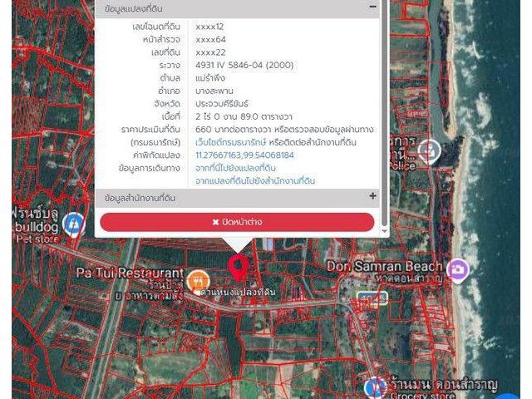Click the popup vertical scrollbar track

point(384,112)
